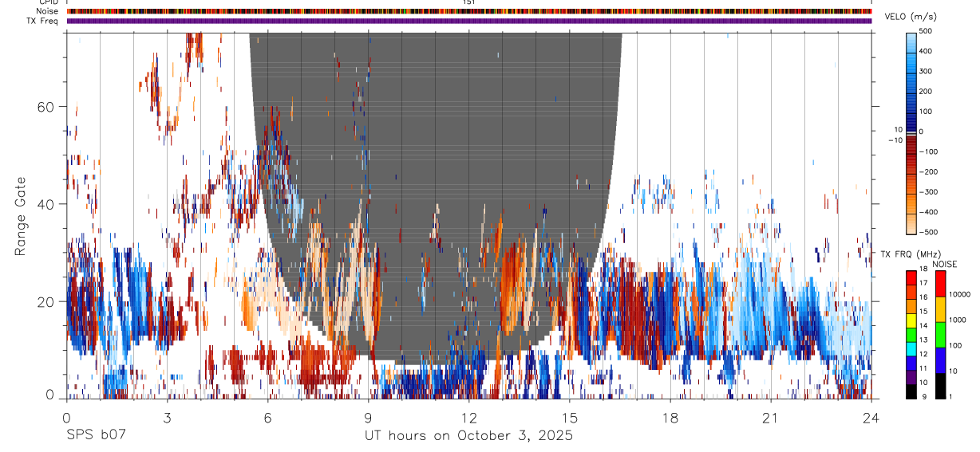Click the noise level color scale bar

point(940,335)
